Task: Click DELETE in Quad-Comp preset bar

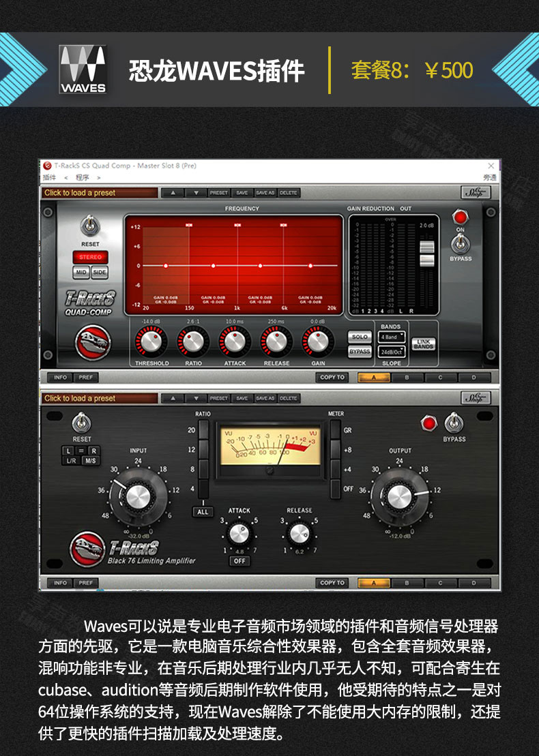Action: point(289,193)
